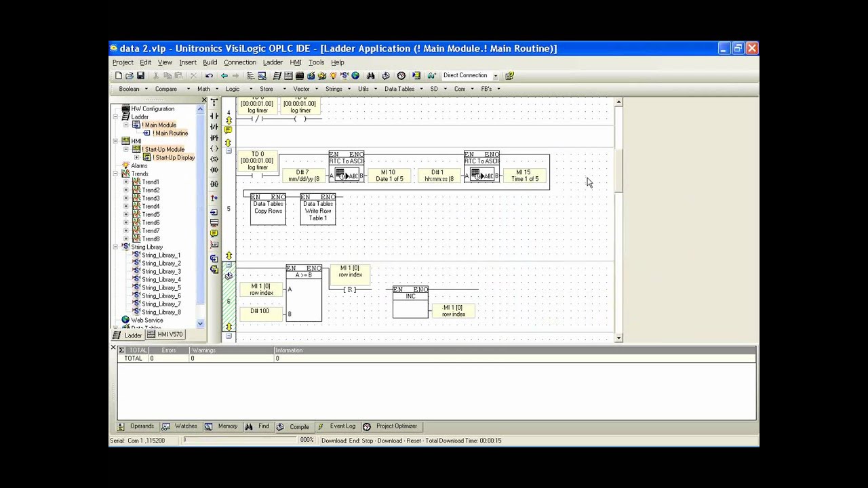
Task: Open the Tools menu
Action: (x=316, y=62)
